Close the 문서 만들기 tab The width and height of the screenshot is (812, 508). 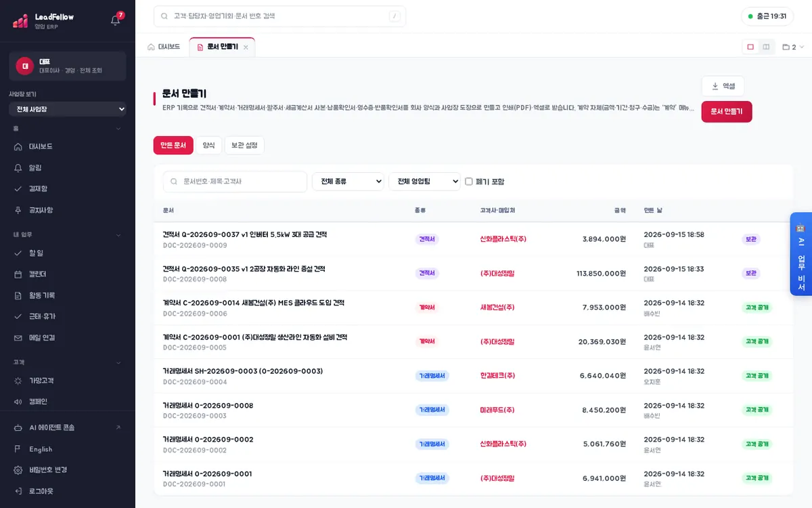pos(246,47)
